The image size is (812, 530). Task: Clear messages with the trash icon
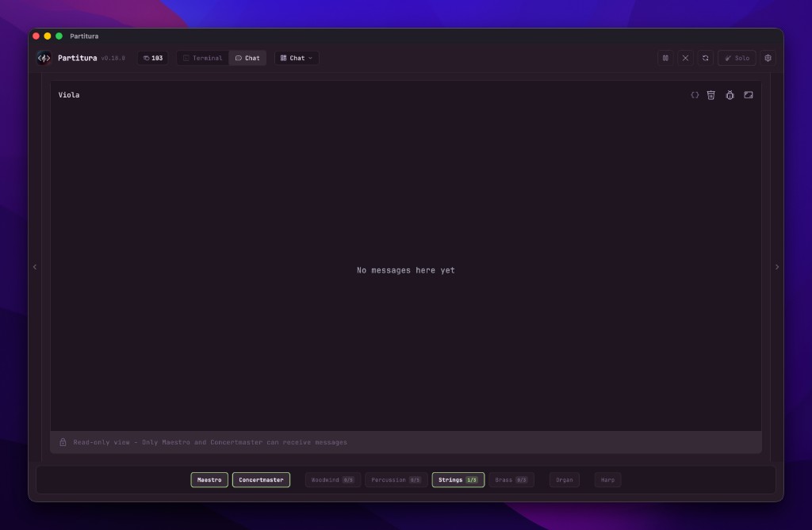(711, 95)
